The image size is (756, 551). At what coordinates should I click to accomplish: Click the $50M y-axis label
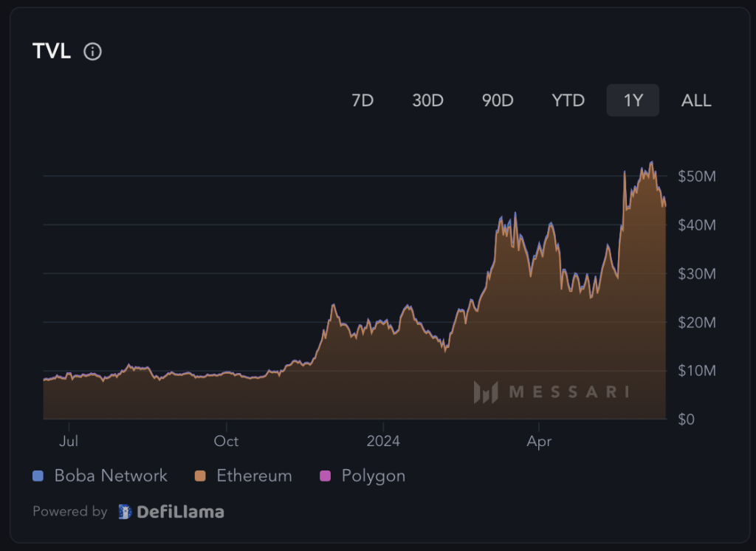click(x=696, y=176)
